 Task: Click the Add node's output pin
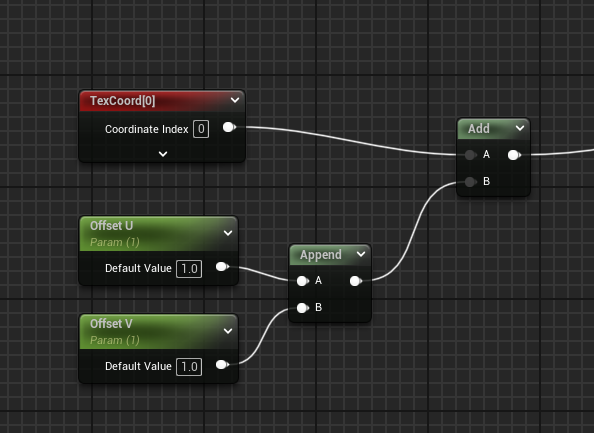click(x=514, y=155)
